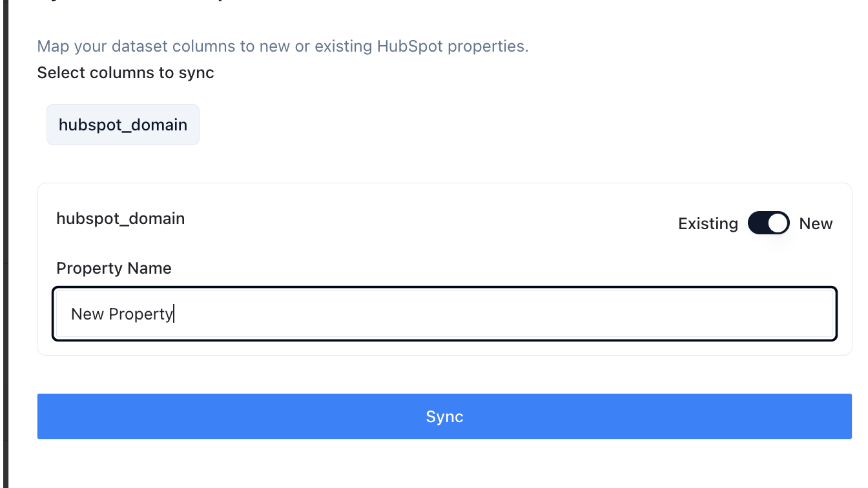Click the word "Sync" on the blue button
This screenshot has width=868, height=488.
pyautogui.click(x=444, y=416)
